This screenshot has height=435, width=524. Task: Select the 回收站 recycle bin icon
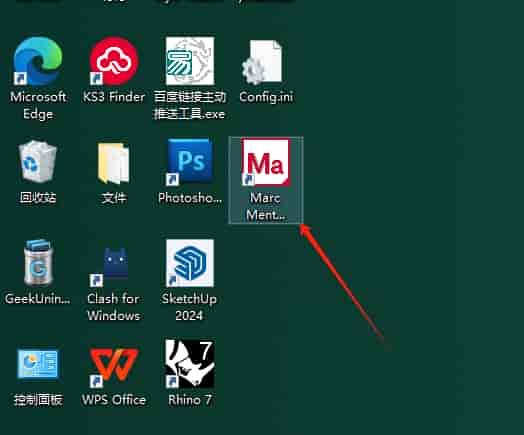tap(38, 161)
